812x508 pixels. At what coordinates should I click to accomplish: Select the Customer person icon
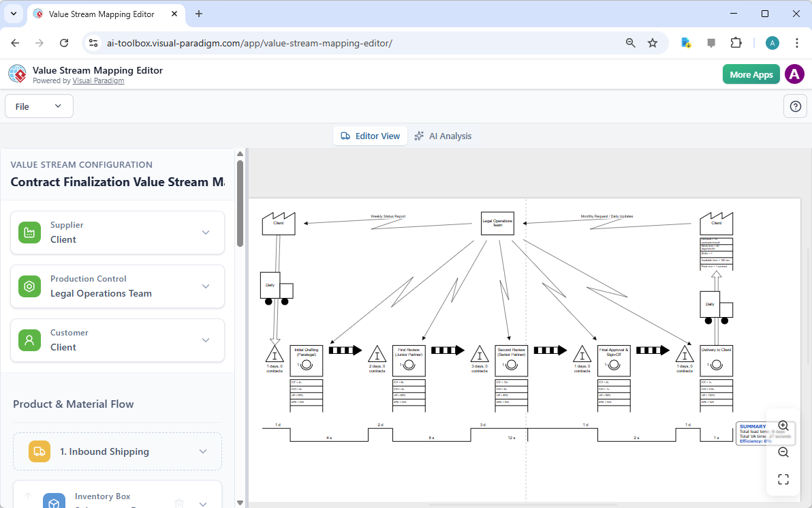pos(29,340)
